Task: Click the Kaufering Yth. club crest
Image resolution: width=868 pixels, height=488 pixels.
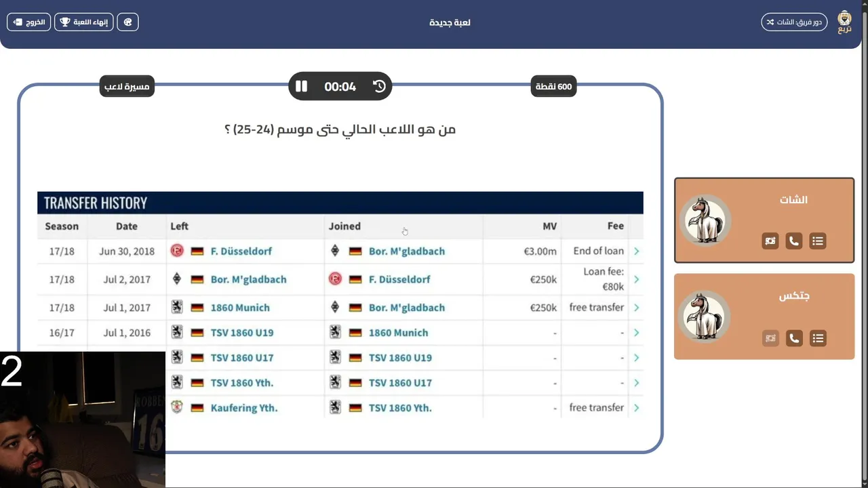Action: 177,407
